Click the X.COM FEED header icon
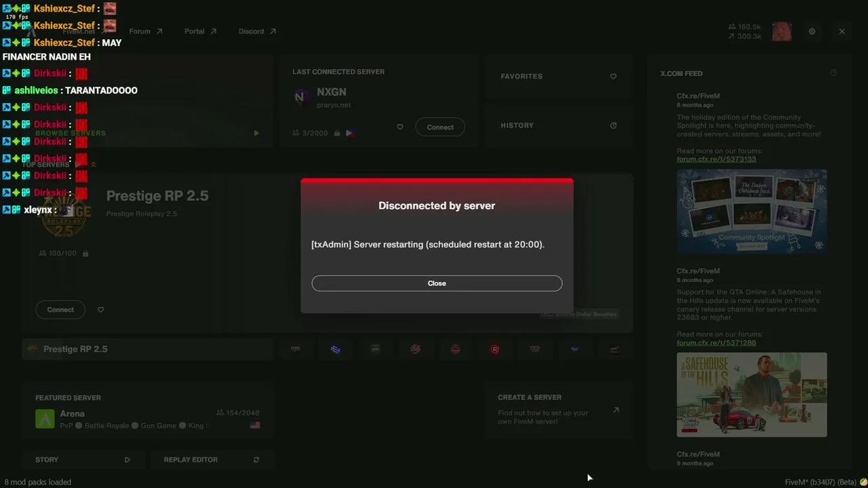This screenshot has width=868, height=488. [833, 73]
